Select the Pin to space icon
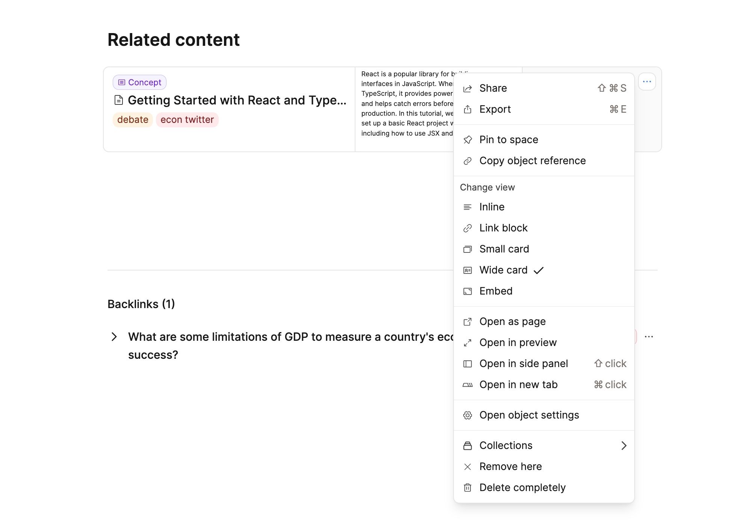This screenshot has width=756, height=532. tap(468, 139)
